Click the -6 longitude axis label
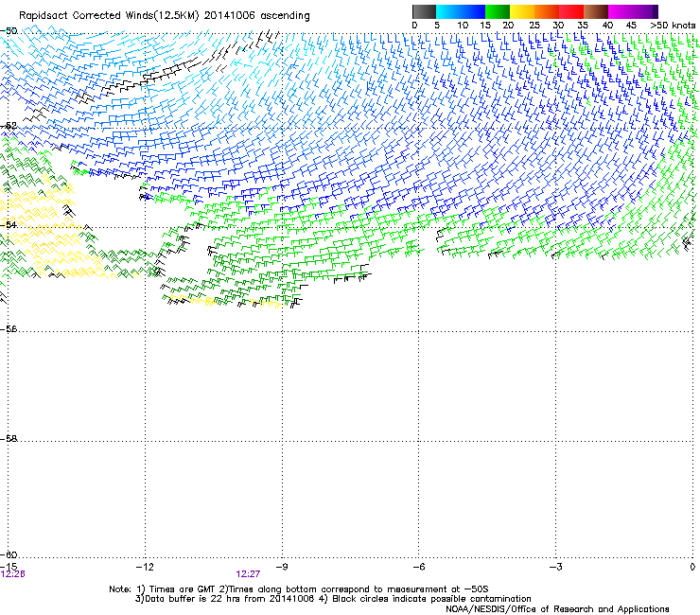The height and width of the screenshot is (615, 700). [418, 567]
